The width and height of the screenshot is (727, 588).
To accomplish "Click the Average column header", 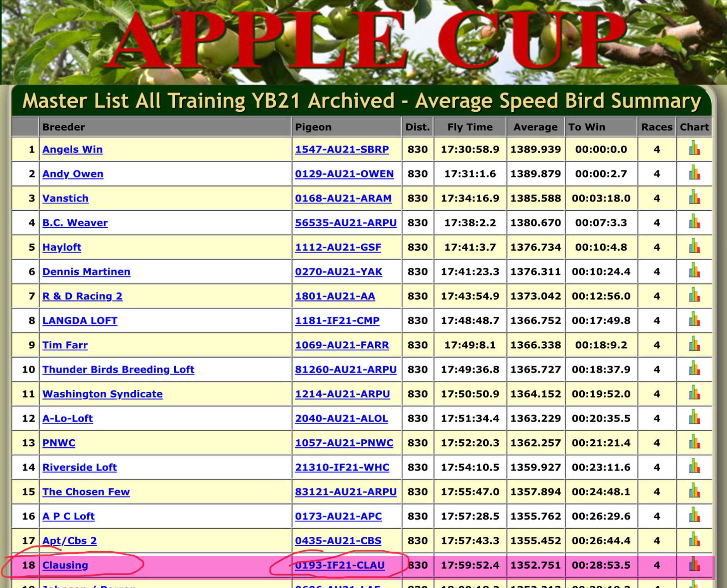I will tap(535, 127).
